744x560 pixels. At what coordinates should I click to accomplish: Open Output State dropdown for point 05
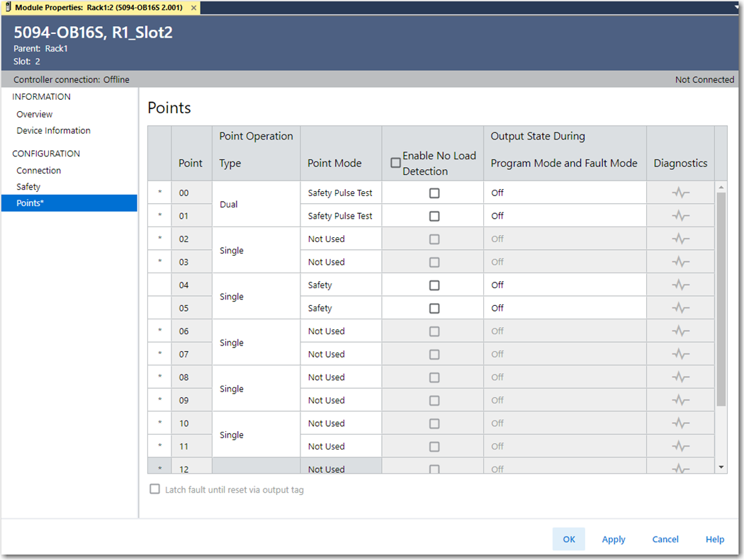click(567, 308)
